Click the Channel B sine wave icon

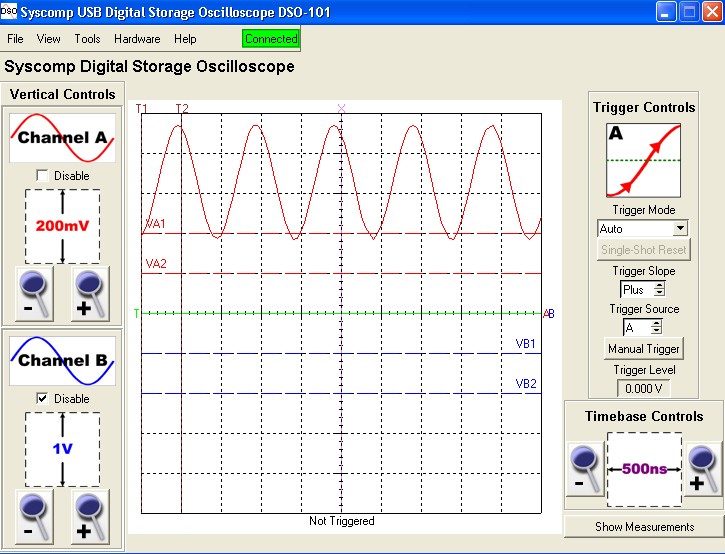(63, 361)
